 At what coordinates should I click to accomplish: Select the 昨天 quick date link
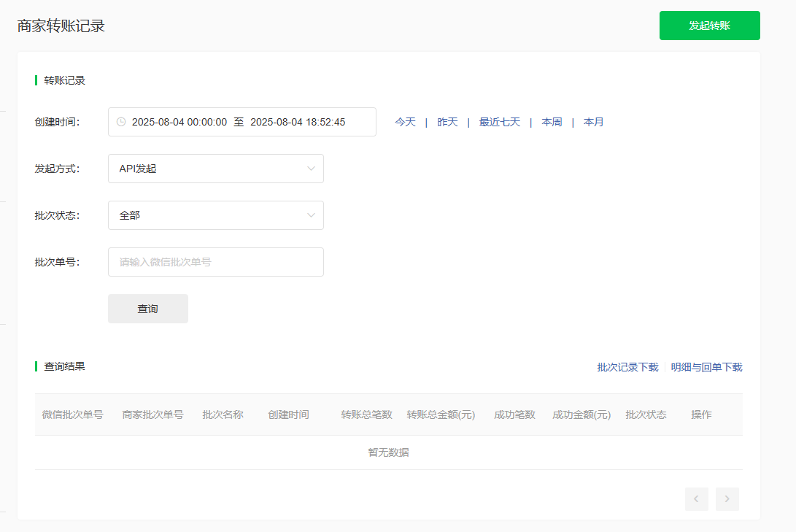[x=447, y=122]
